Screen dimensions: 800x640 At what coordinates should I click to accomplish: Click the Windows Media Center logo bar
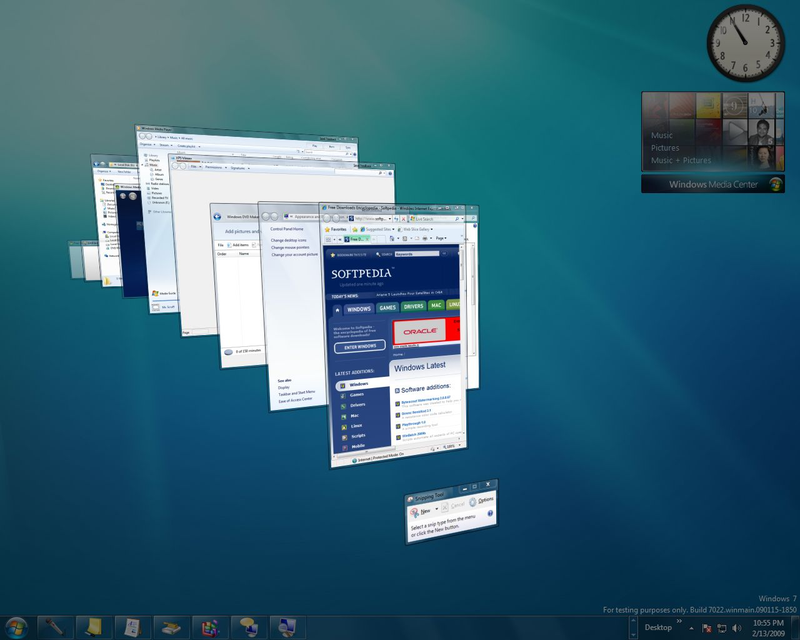[713, 184]
